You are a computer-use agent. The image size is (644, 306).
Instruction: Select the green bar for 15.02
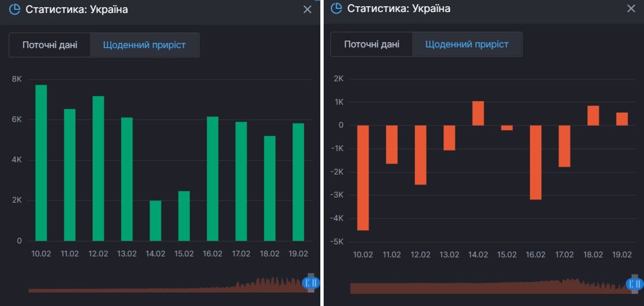184,216
